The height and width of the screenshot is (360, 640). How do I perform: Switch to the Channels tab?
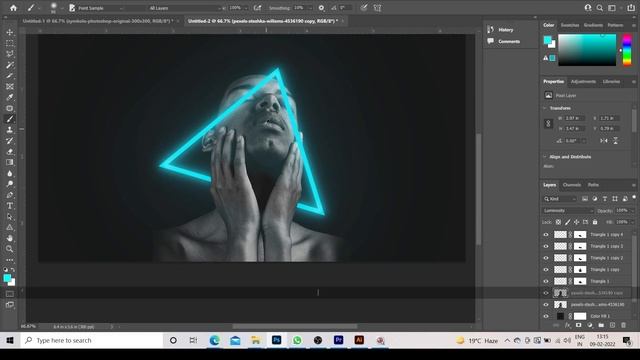(x=571, y=185)
